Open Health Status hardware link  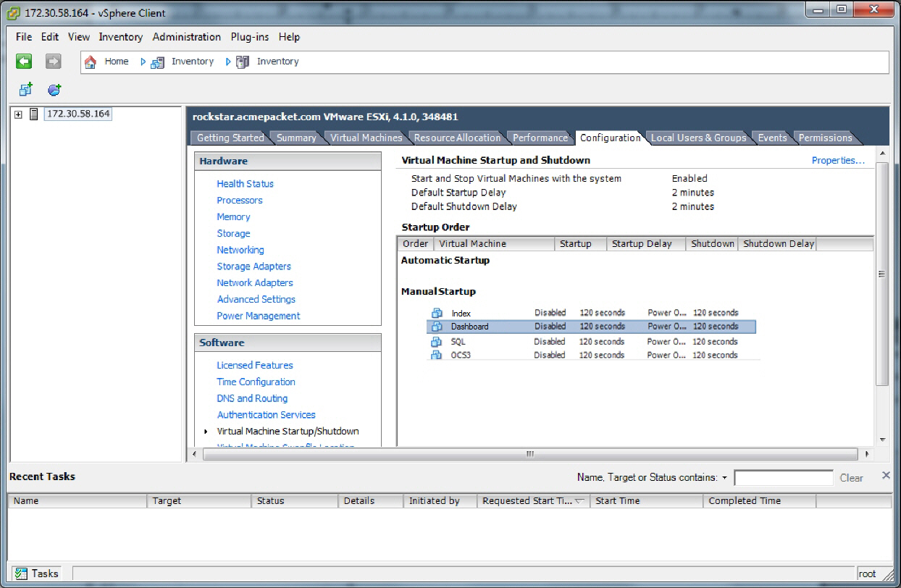coord(245,184)
